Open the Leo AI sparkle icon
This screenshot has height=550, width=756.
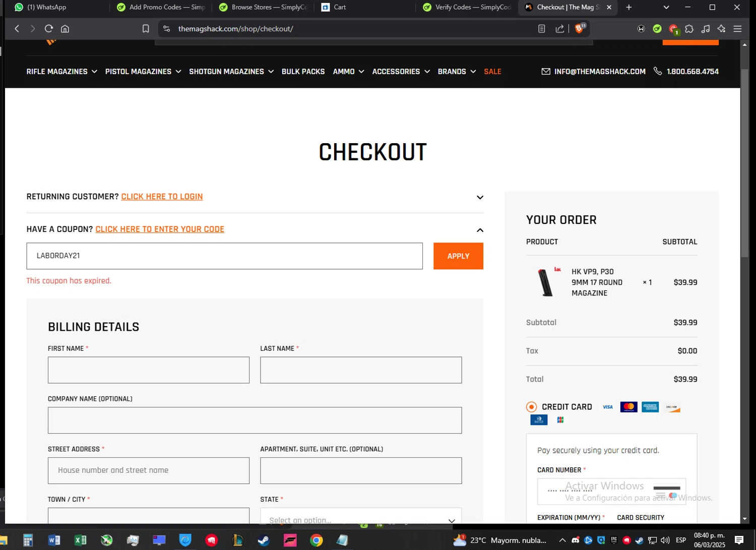pyautogui.click(x=722, y=29)
